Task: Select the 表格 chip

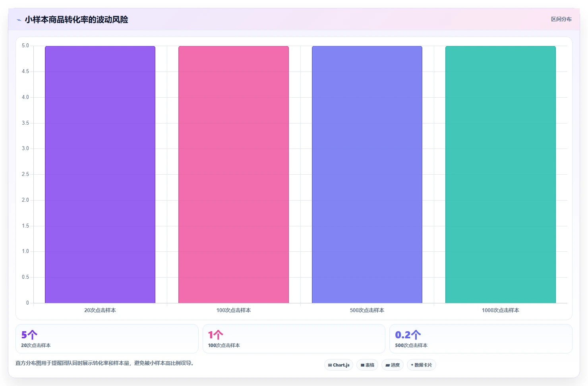Action: pos(367,365)
